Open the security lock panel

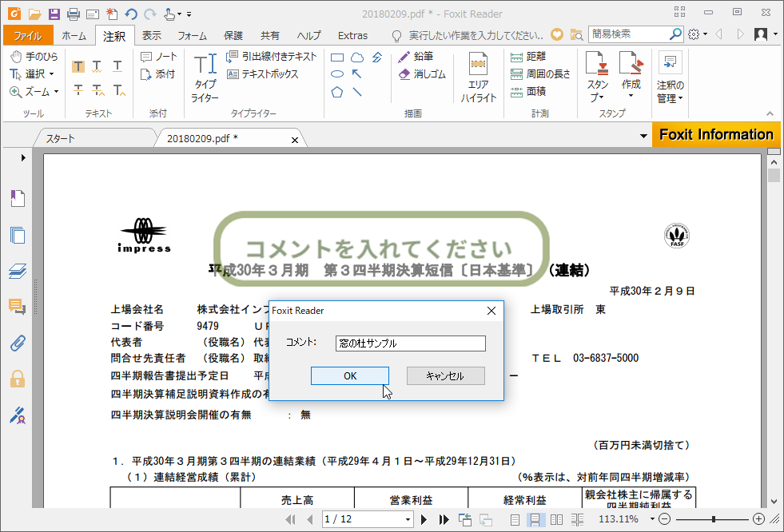18,379
